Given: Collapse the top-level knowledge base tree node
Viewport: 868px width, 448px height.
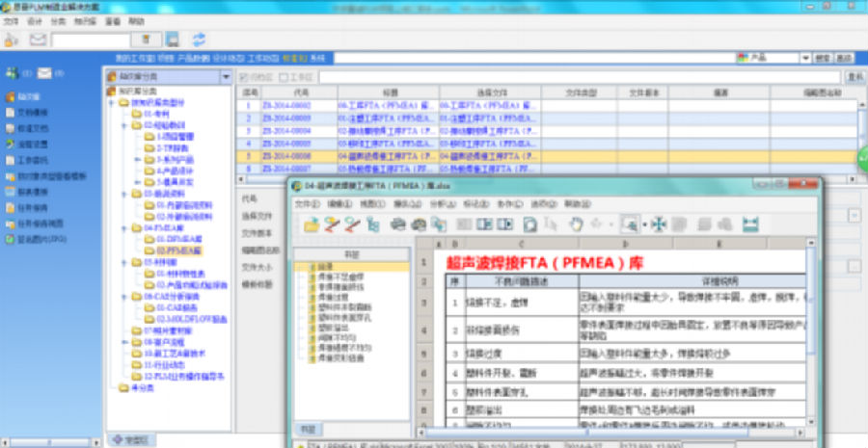Looking at the screenshot, I should (111, 103).
